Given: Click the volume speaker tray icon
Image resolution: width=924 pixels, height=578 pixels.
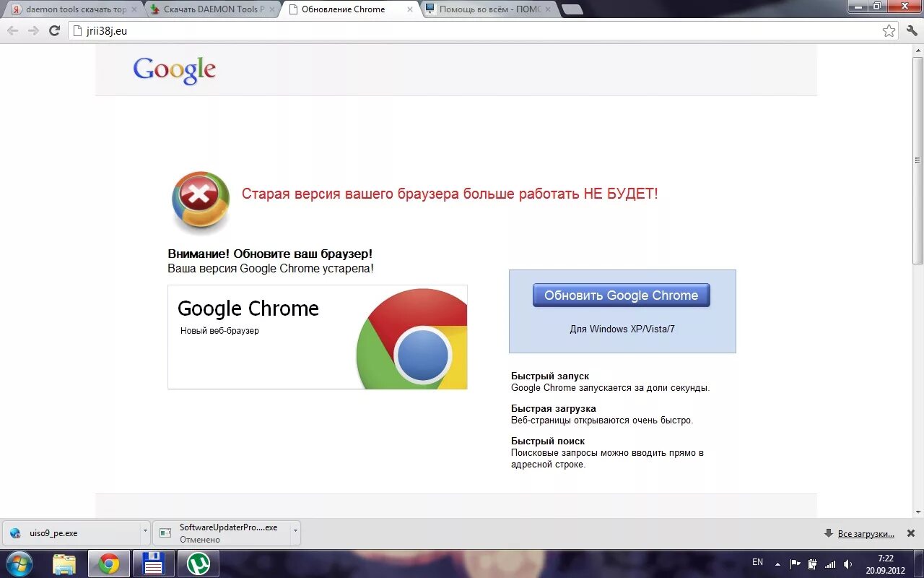Looking at the screenshot, I should point(848,564).
